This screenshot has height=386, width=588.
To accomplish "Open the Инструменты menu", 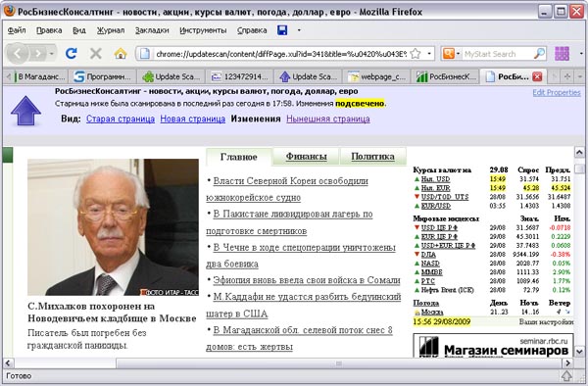I will (x=203, y=30).
